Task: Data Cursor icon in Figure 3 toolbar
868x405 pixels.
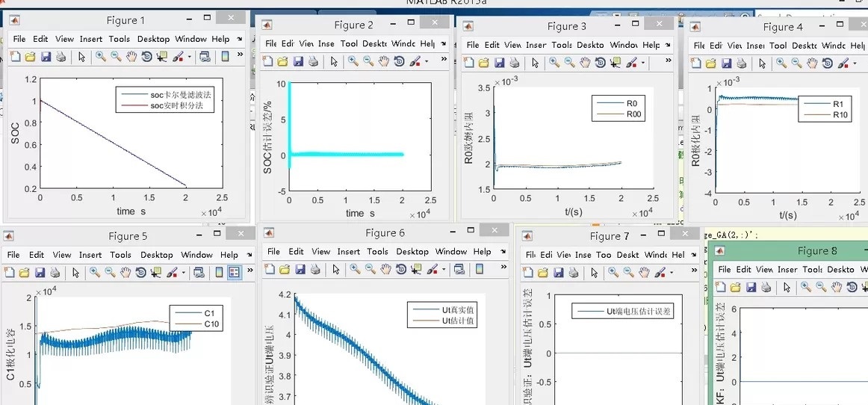Action: 616,64
